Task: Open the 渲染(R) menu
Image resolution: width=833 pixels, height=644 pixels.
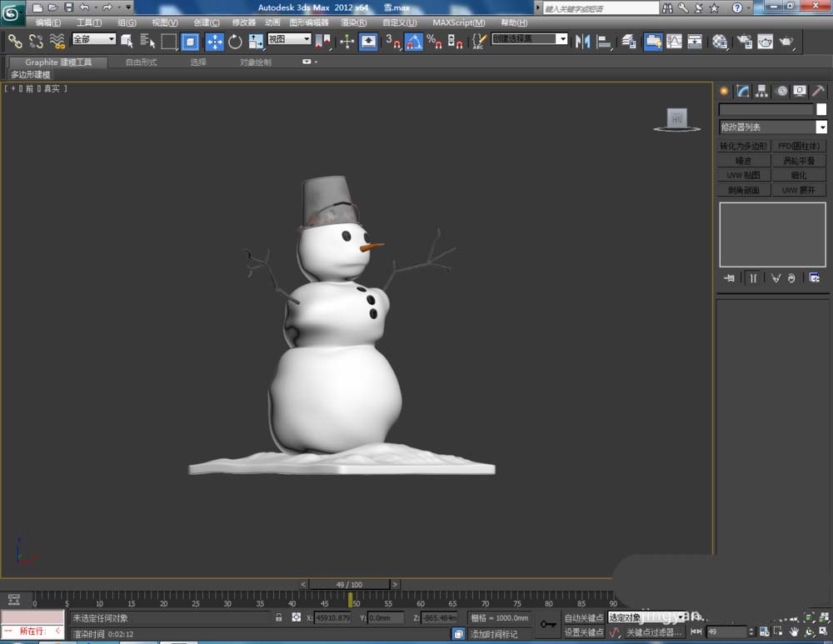Action: pyautogui.click(x=354, y=22)
